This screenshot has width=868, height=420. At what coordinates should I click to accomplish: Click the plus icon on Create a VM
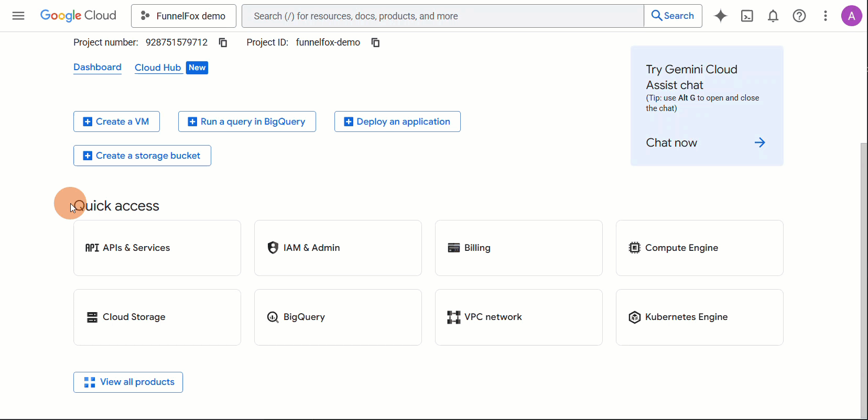88,121
